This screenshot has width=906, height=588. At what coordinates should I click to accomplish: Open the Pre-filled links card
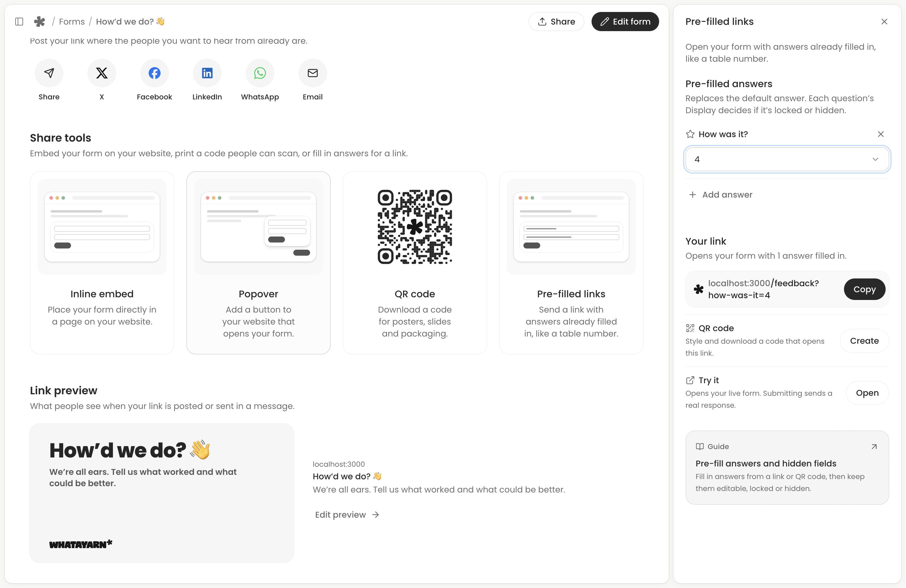571,263
